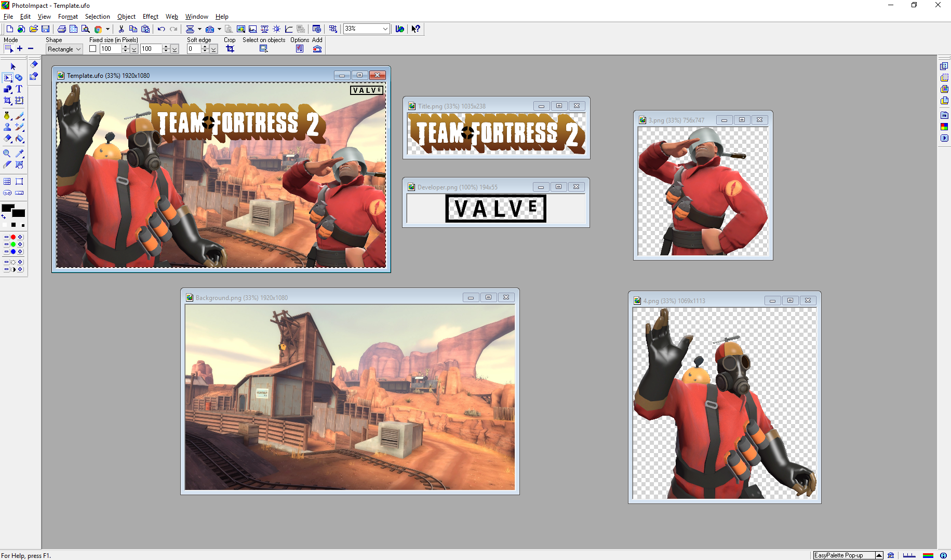Increase red channel with plus button
Image resolution: width=951 pixels, height=560 pixels.
pos(20,237)
